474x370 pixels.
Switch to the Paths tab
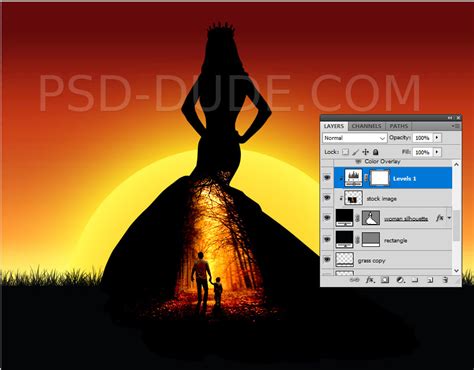399,126
